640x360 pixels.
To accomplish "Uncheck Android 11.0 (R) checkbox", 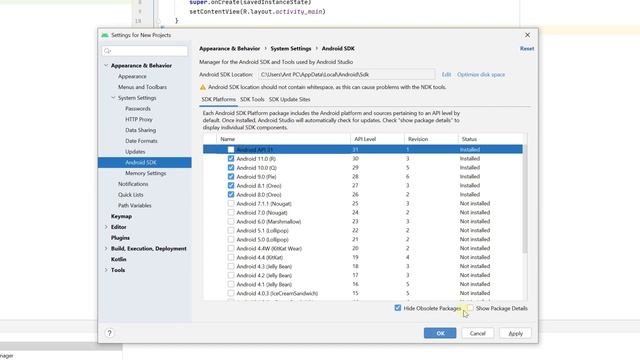I will click(231, 159).
